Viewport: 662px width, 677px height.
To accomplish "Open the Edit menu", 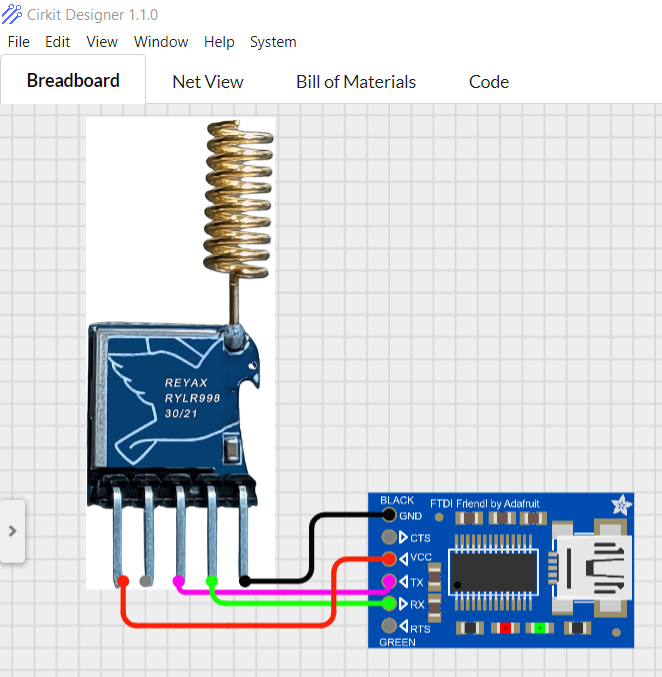I will click(x=57, y=42).
